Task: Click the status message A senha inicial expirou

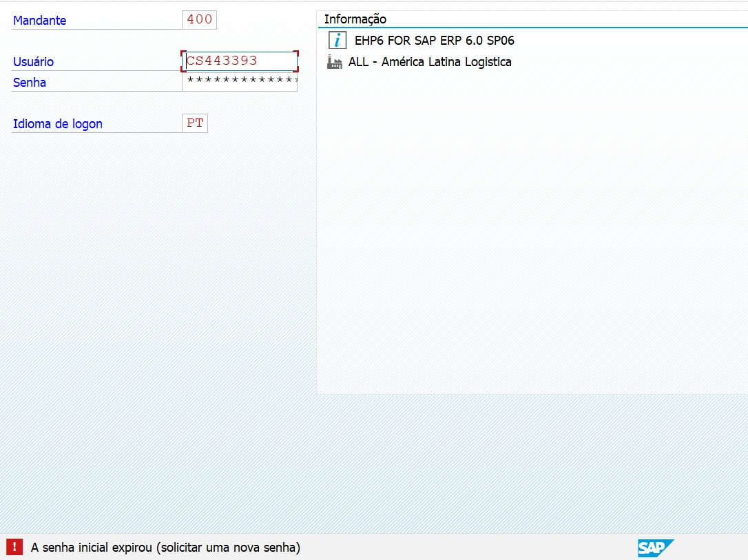Action: [x=165, y=547]
